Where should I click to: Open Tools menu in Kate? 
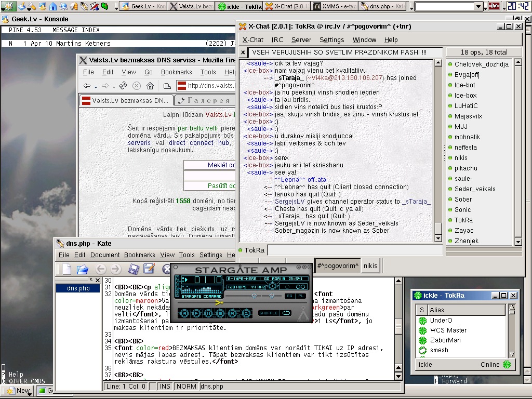tap(187, 255)
